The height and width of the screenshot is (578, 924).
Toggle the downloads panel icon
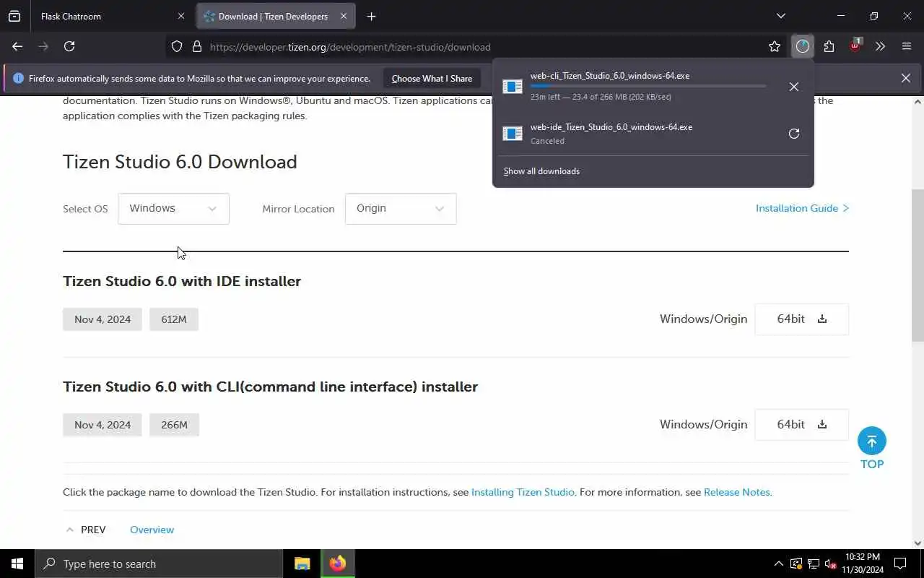(803, 47)
